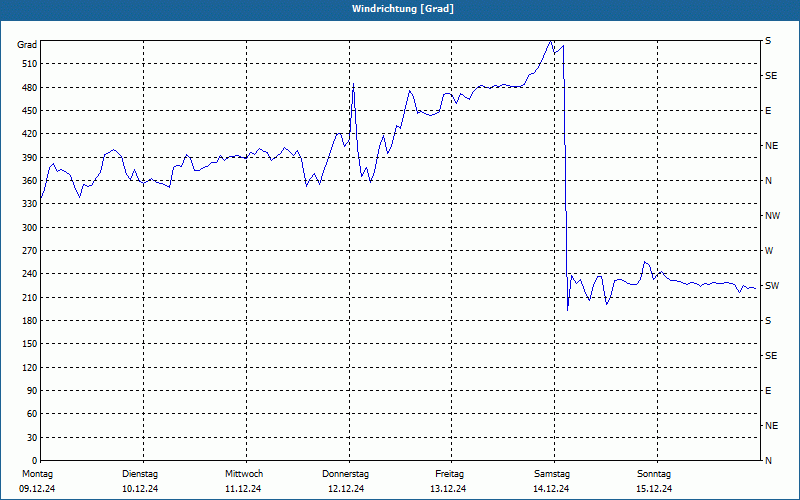The width and height of the screenshot is (800, 500).
Task: Click the Mittwoch day label
Action: tap(244, 474)
